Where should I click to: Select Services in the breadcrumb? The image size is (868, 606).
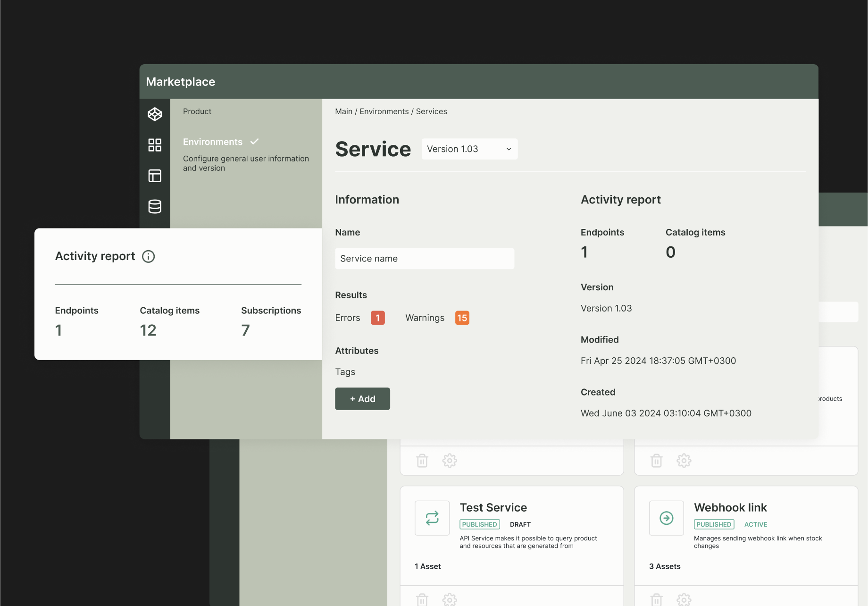(431, 111)
